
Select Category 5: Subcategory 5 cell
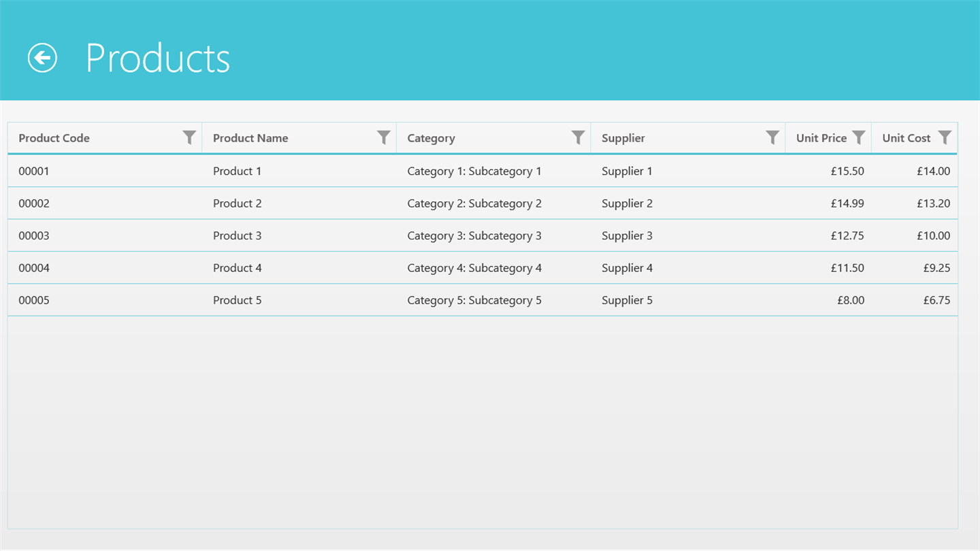(x=493, y=300)
